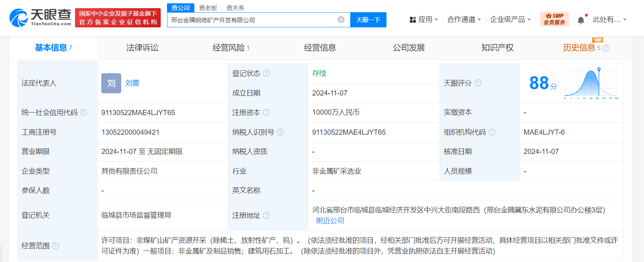Open the 经营信息 tab
Viewport: 644px width, 262px height.
click(320, 48)
